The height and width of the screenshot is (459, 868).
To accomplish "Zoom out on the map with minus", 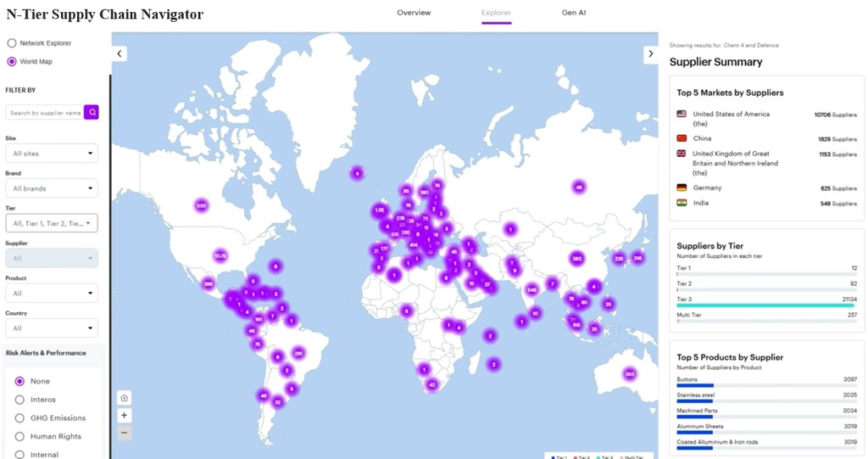I will point(125,433).
